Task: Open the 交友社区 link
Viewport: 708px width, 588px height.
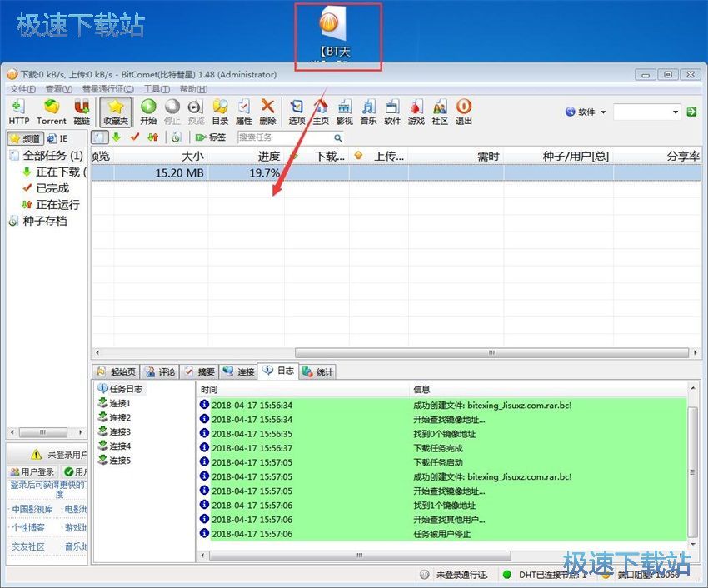Action: coord(28,546)
